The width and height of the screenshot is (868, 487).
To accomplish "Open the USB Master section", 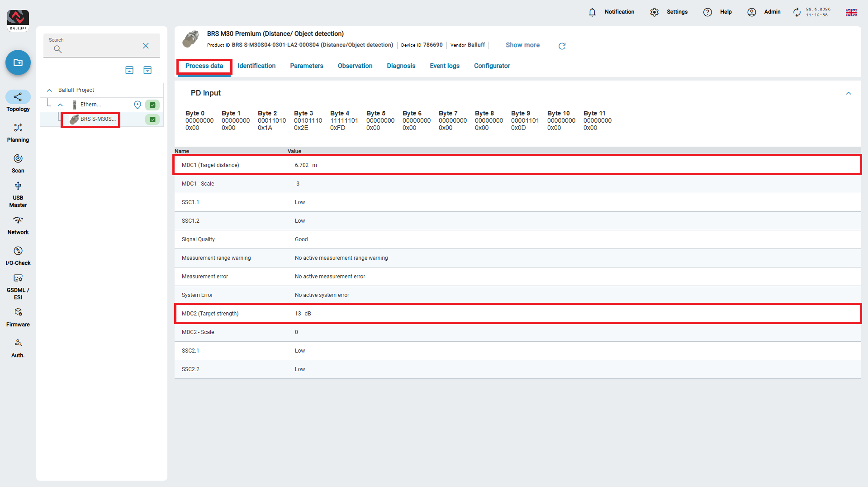I will click(18, 194).
